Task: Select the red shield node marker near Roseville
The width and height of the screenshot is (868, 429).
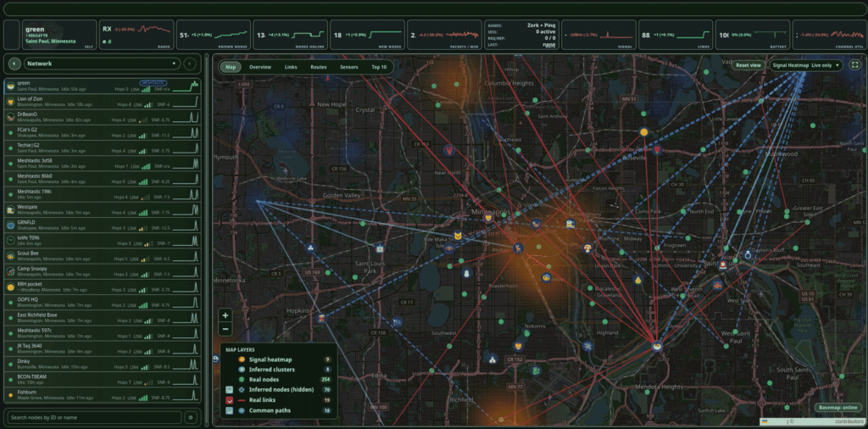Action: tap(657, 150)
